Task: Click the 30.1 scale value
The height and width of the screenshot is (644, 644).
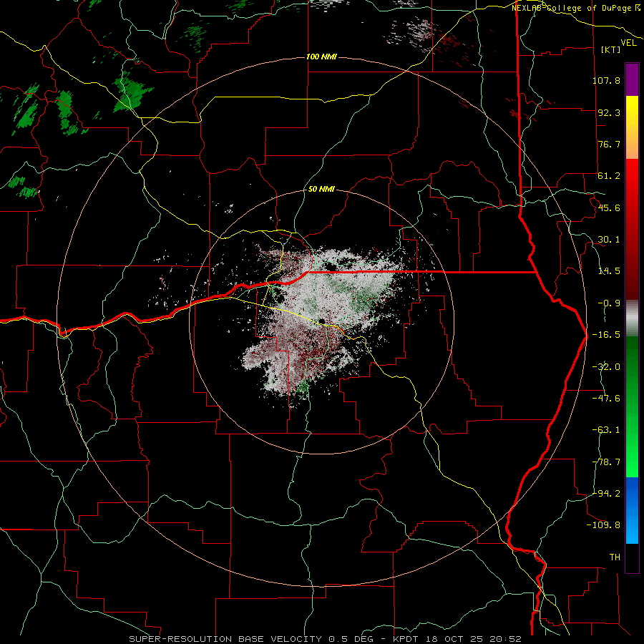Action: point(609,240)
